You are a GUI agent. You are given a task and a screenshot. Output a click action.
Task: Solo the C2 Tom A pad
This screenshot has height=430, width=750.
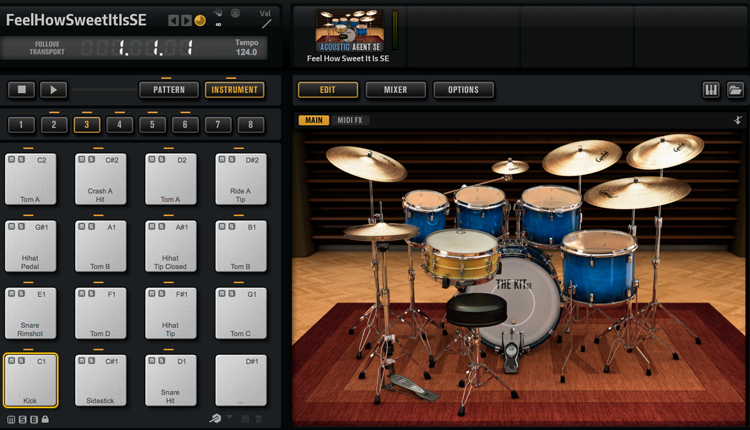21,159
